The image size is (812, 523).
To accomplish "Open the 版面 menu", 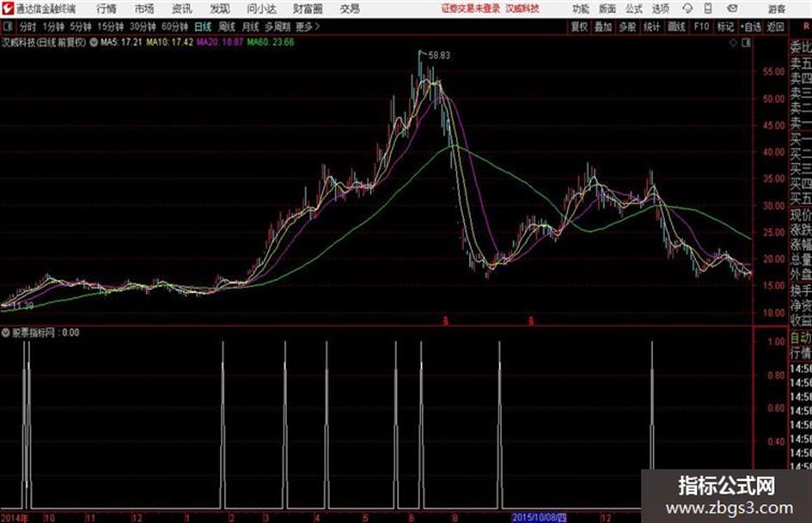I will tap(607, 9).
